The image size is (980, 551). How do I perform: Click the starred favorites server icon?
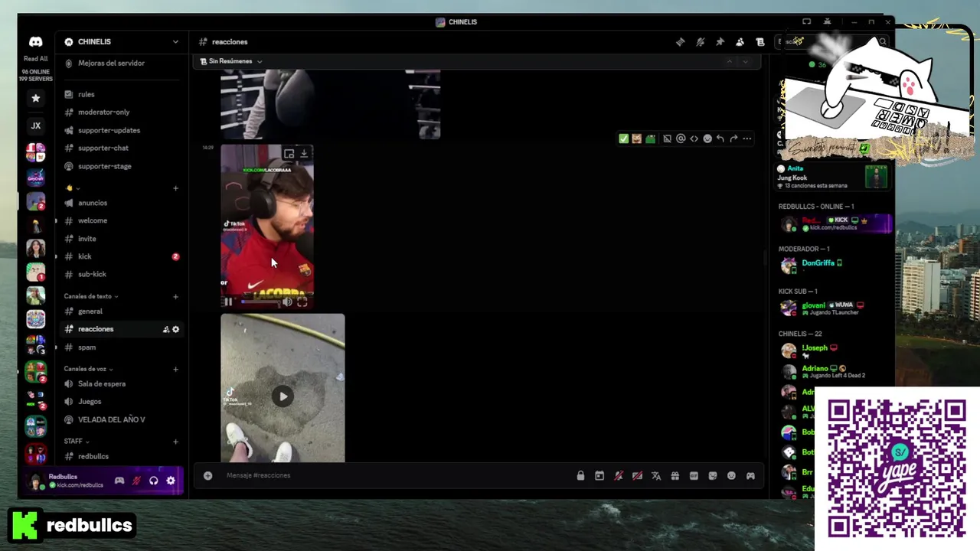(x=35, y=98)
